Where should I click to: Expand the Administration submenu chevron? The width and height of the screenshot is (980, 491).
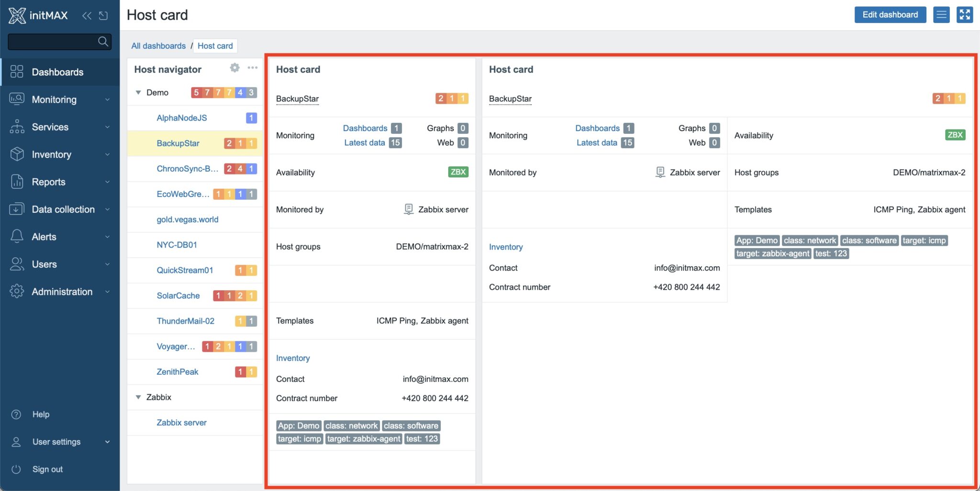point(108,292)
